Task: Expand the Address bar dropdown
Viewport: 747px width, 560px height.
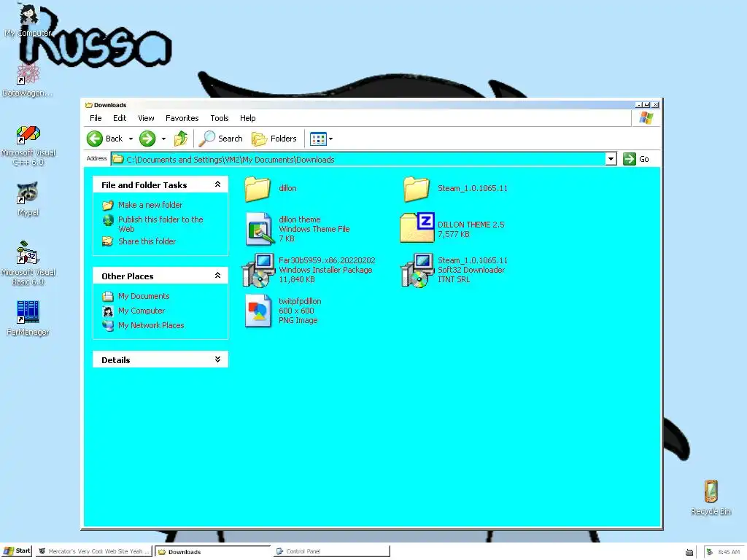Action: tap(611, 159)
